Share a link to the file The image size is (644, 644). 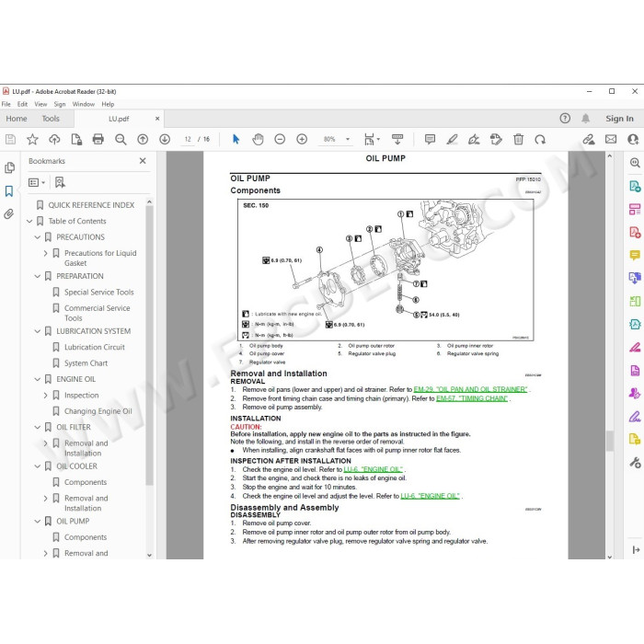tap(589, 139)
